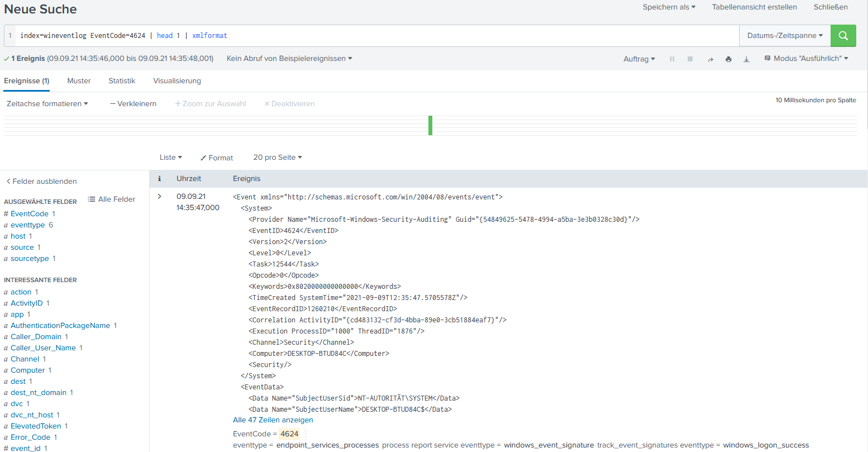This screenshot has height=452, width=868.
Task: Select the ElevatedToken field
Action: (x=36, y=426)
